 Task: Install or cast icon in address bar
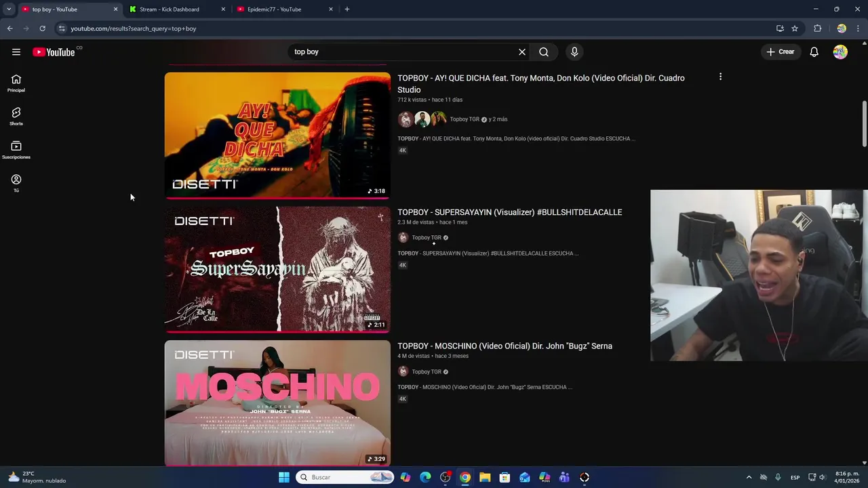tap(780, 28)
